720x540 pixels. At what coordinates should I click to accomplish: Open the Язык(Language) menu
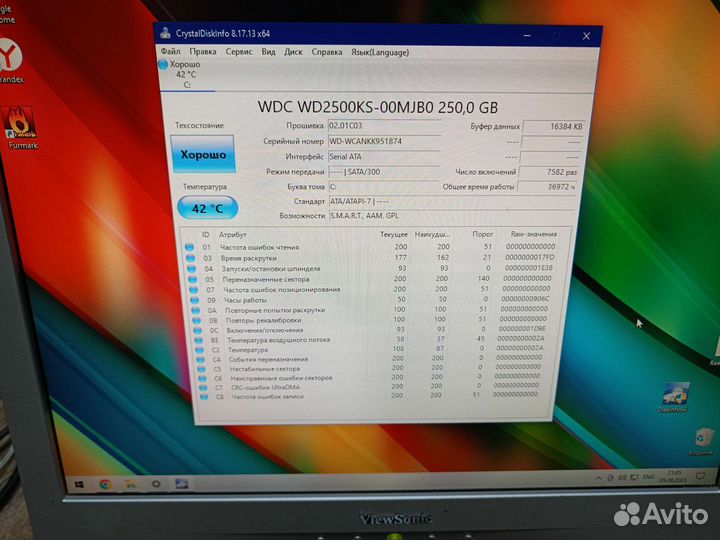pos(380,52)
